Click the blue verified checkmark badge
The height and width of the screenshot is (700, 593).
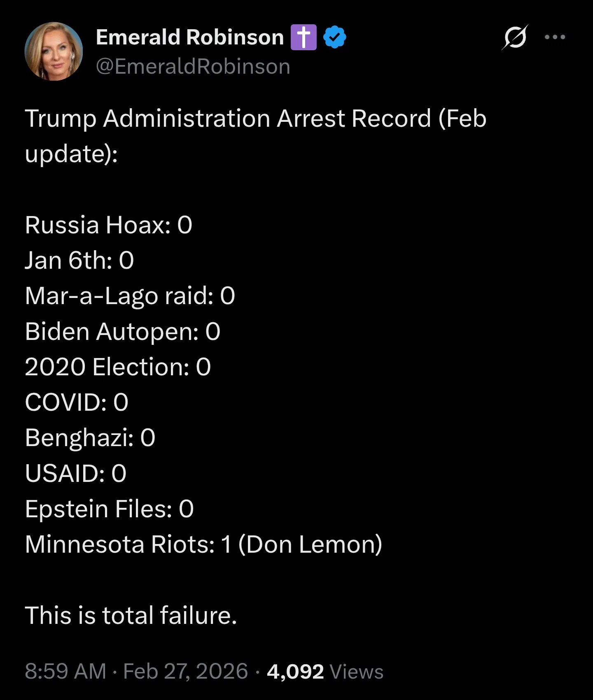pyautogui.click(x=334, y=37)
